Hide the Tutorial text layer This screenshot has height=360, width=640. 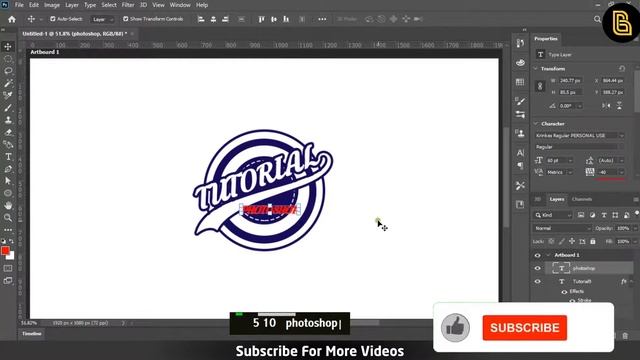(538, 281)
